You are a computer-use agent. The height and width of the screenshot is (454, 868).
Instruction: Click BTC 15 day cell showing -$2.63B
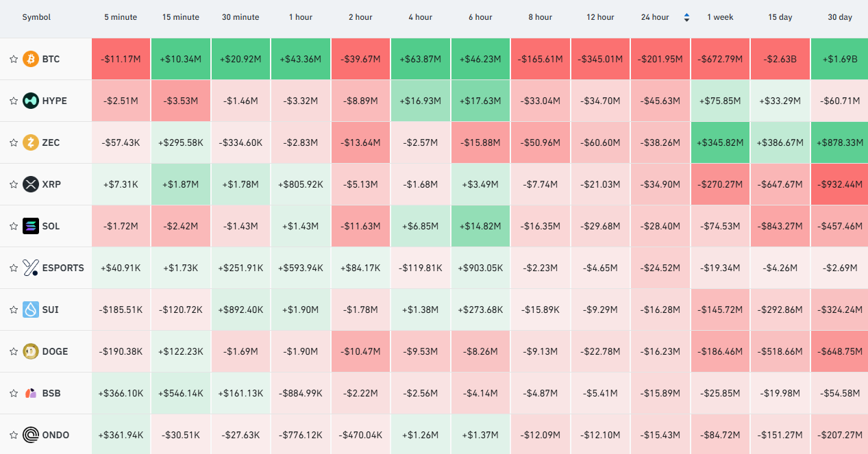pyautogui.click(x=780, y=59)
